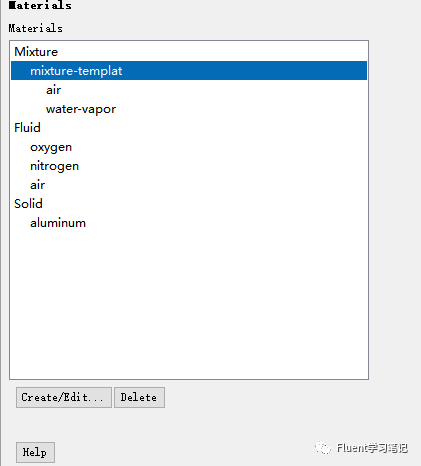Click the Materials list label
Image resolution: width=421 pixels, height=466 pixels.
[35, 28]
